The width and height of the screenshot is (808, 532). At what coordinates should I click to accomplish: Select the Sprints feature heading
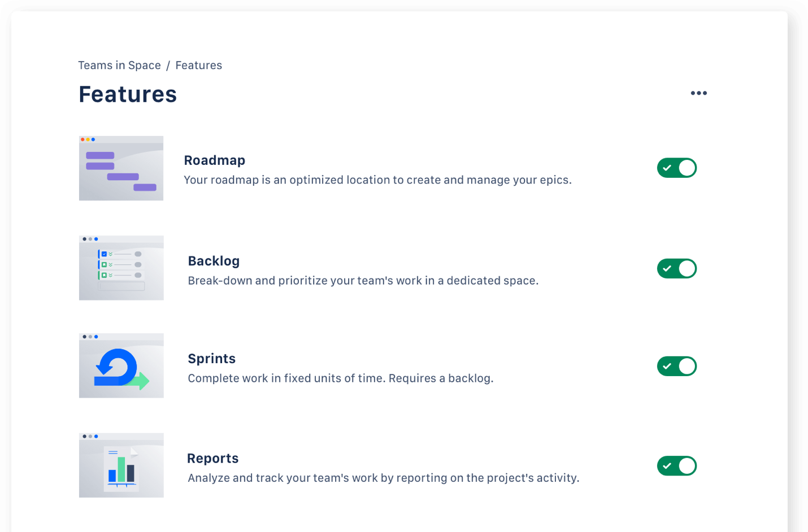point(211,359)
